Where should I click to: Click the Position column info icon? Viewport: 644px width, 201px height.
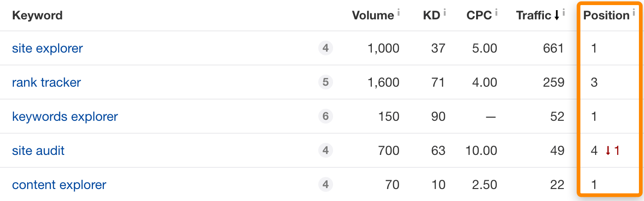tap(634, 12)
